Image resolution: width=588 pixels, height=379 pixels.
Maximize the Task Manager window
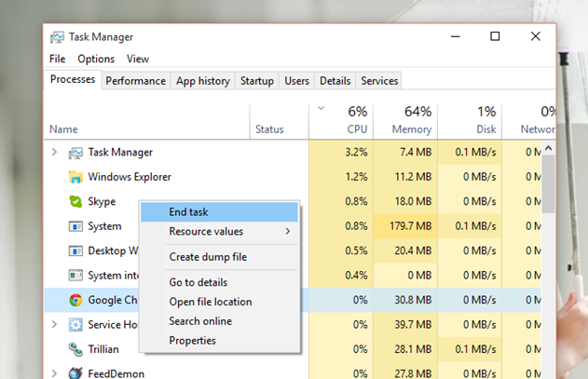tap(495, 36)
